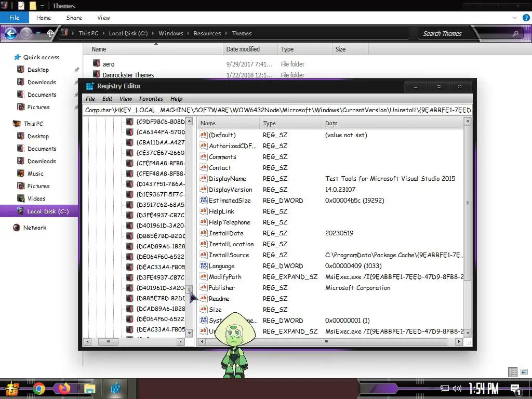Viewport: 532px width, 399px height.
Task: Open volume control in system tray
Action: (457, 389)
